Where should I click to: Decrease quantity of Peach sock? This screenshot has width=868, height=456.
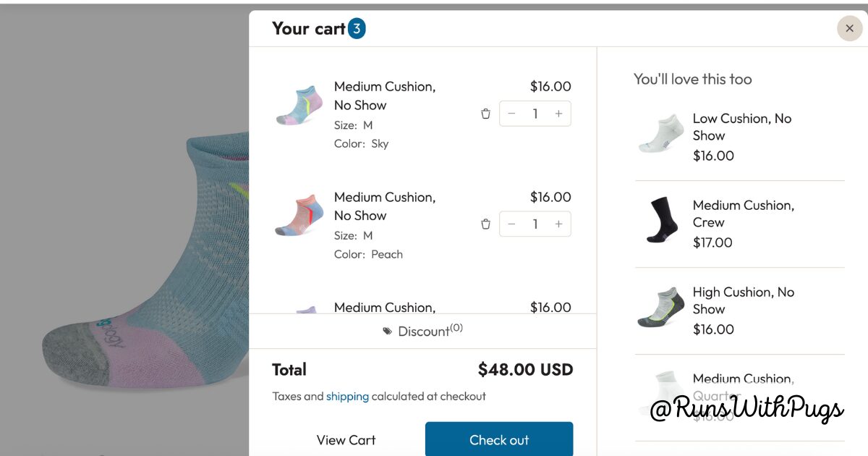[x=512, y=224]
